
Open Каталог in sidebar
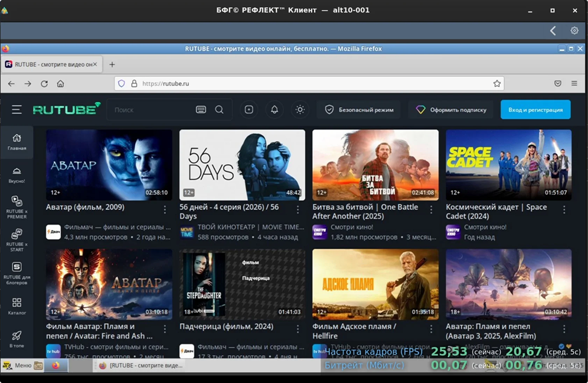pos(17,306)
